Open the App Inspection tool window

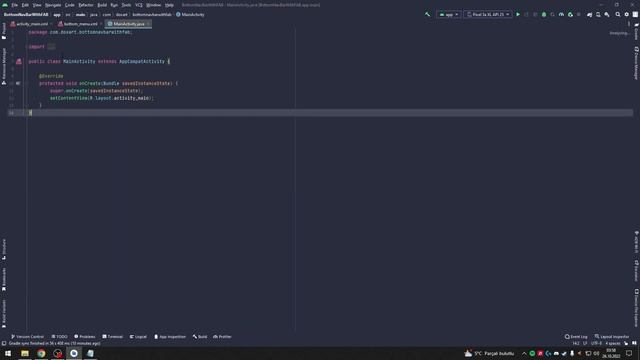(x=170, y=337)
